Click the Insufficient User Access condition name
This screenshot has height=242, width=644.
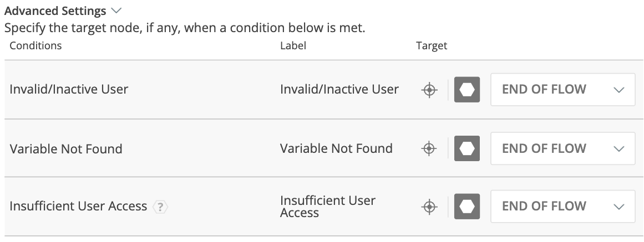tap(78, 207)
